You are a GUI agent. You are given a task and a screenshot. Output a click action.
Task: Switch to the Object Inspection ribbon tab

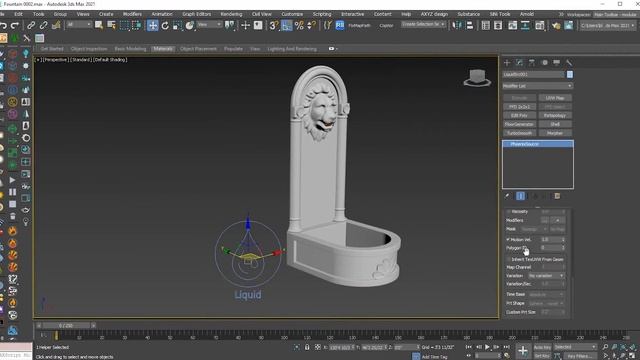[89, 49]
